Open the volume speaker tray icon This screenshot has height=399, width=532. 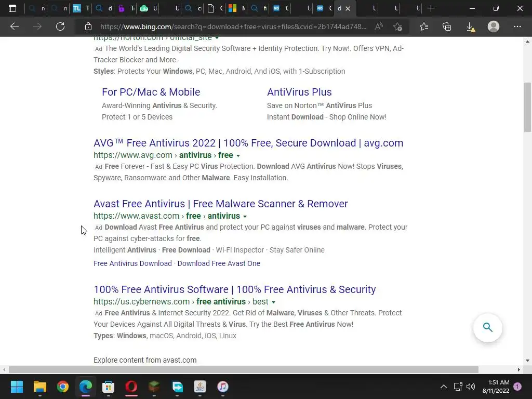471,387
